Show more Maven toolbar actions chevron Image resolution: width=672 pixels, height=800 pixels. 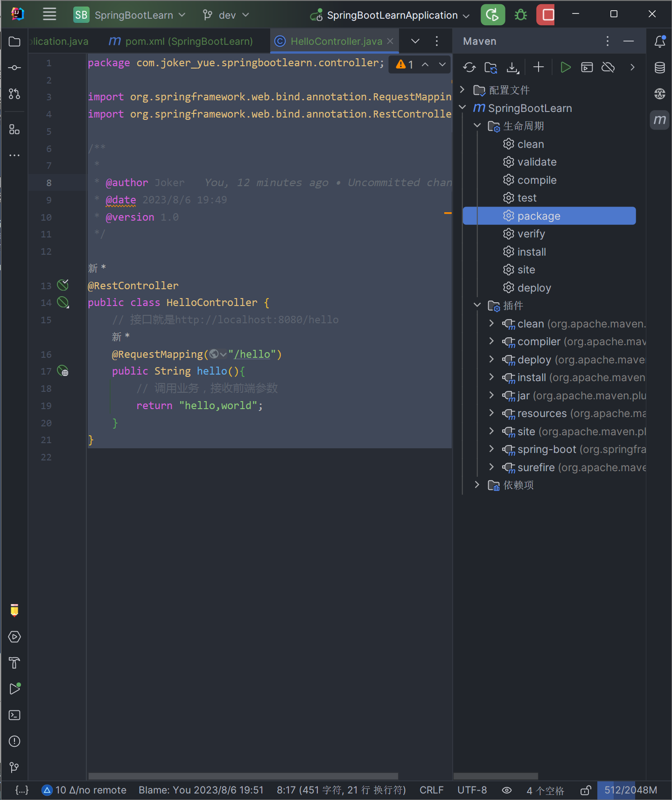(x=632, y=68)
